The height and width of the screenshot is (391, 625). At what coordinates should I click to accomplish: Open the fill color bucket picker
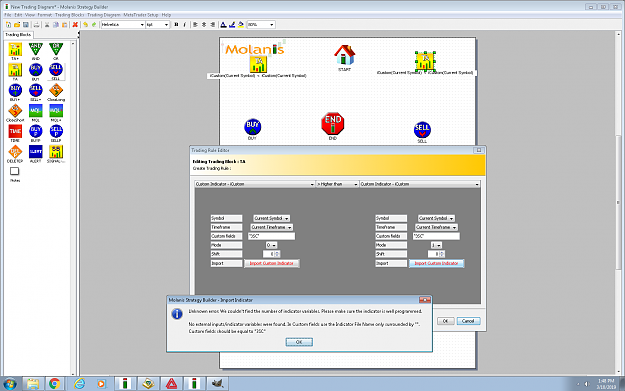[x=241, y=25]
